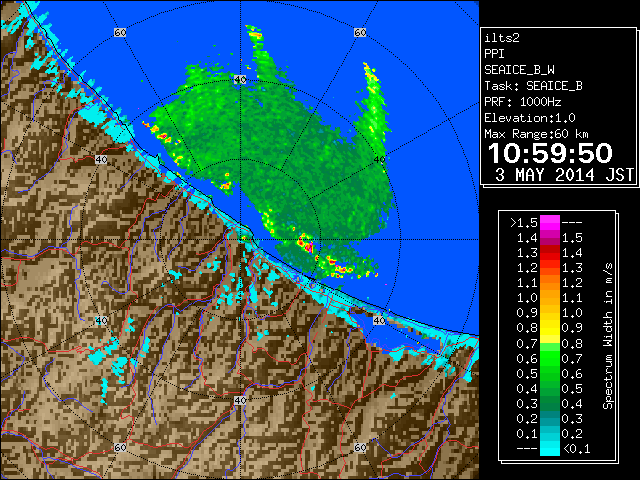The image size is (640, 480).
Task: Select '0.2' in the legend's left column
Action: [x=527, y=419]
